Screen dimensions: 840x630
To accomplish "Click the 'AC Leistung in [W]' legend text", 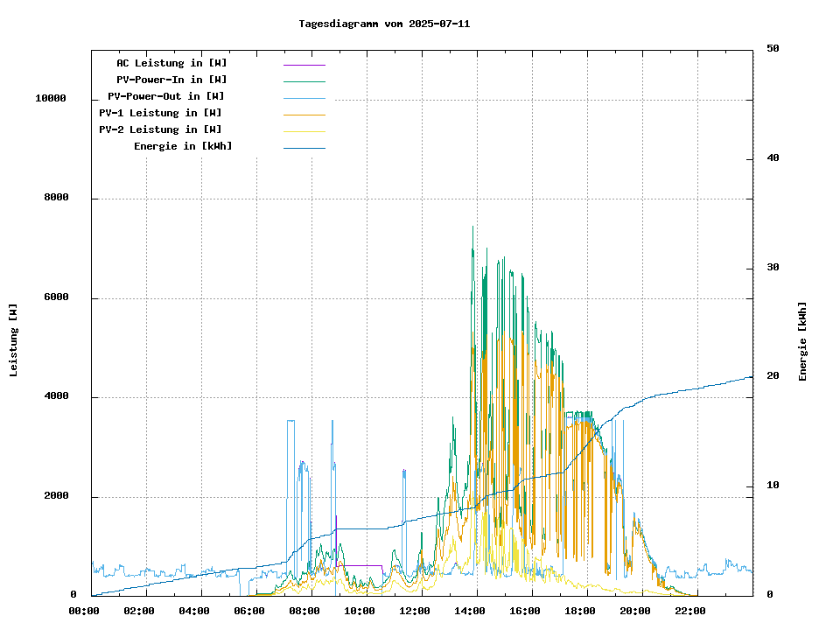I will (171, 63).
